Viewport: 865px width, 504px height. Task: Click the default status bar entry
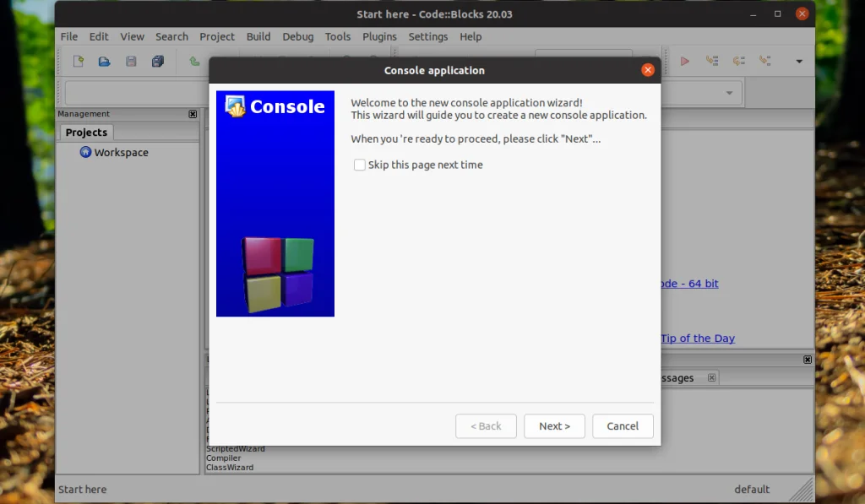coord(752,490)
